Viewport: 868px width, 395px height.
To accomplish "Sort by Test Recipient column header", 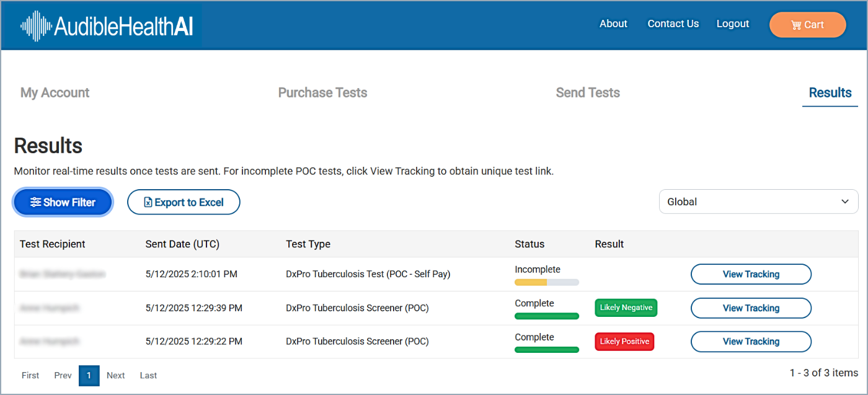I will [x=53, y=244].
